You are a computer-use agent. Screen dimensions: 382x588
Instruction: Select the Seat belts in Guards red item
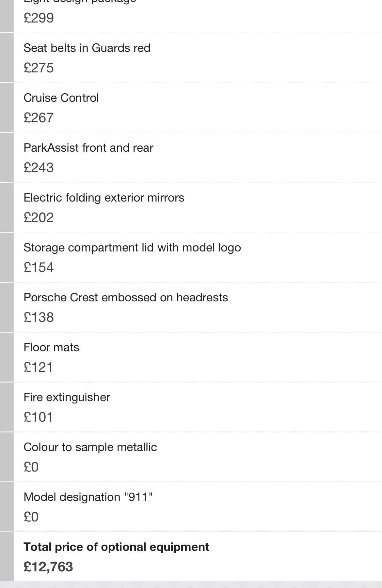click(198, 58)
